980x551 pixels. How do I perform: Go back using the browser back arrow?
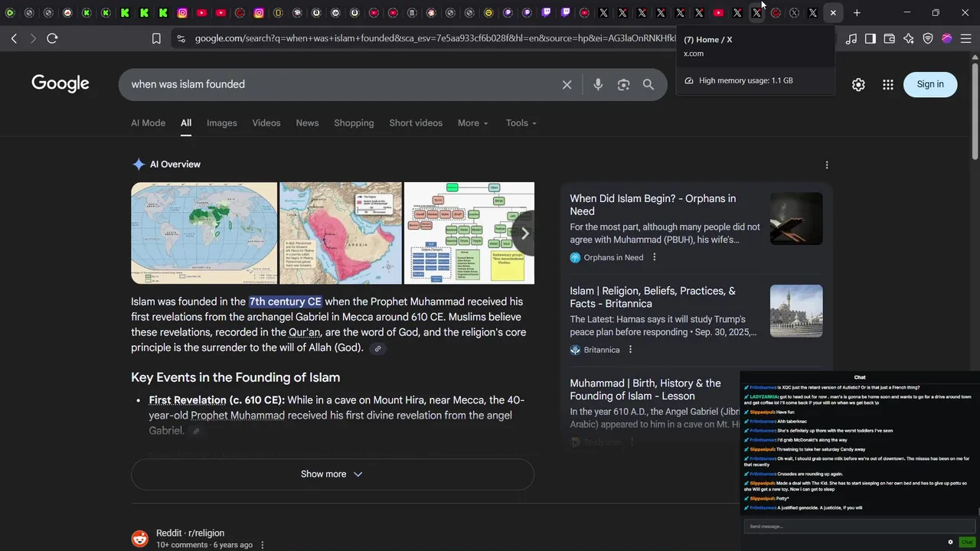pos(14,38)
